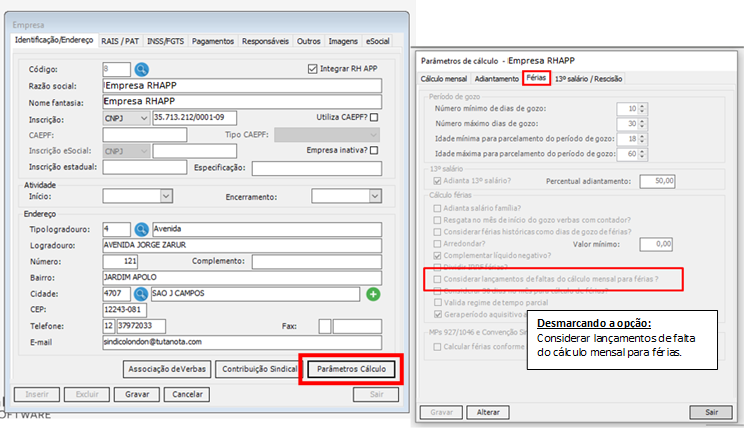Click the Alterar button in Parâmetros de cálculo
Image resolution: width=744 pixels, height=428 pixels.
coord(488,412)
